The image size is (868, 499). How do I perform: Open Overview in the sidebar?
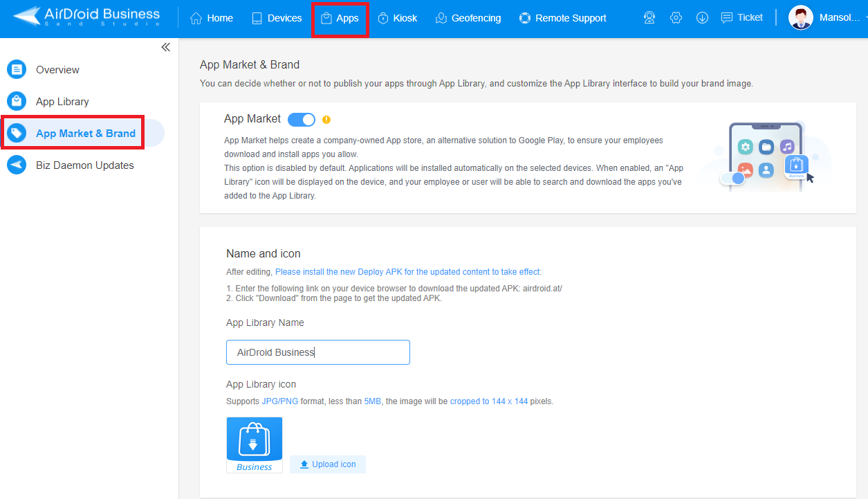57,69
